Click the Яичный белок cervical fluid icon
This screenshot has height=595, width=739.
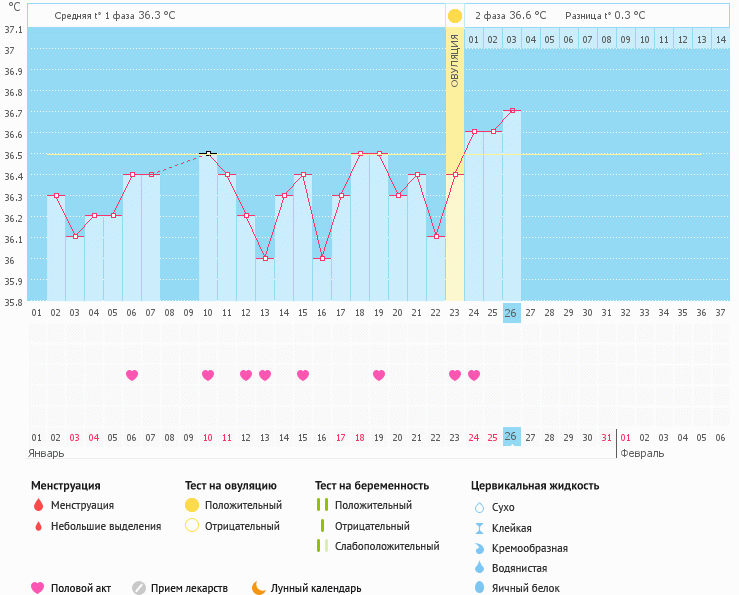tap(479, 588)
